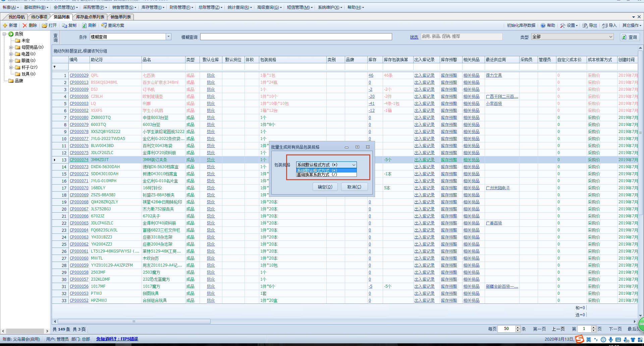Click the 未定 folder icon in tree
Screen dimensions: 644x346
(18, 41)
